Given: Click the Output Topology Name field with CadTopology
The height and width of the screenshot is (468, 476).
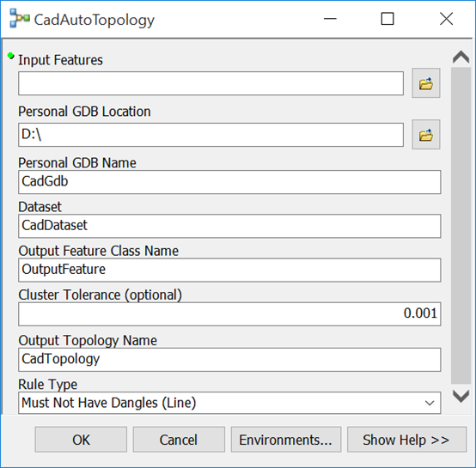Looking at the screenshot, I should 229,360.
